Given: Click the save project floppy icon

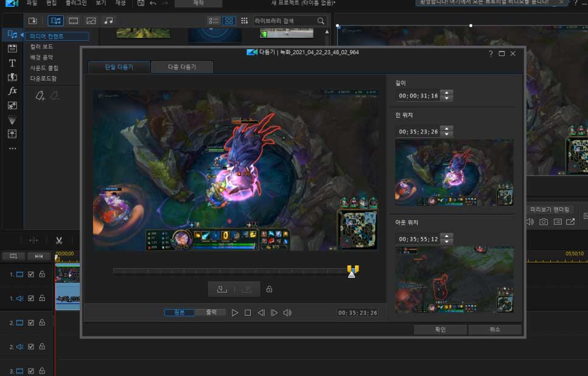Looking at the screenshot, I should [x=141, y=3].
